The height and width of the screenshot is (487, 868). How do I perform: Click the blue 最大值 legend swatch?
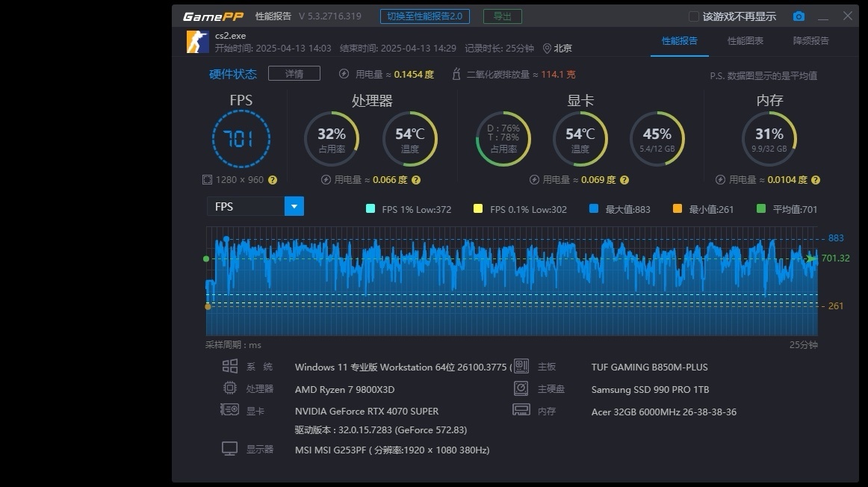click(x=593, y=208)
